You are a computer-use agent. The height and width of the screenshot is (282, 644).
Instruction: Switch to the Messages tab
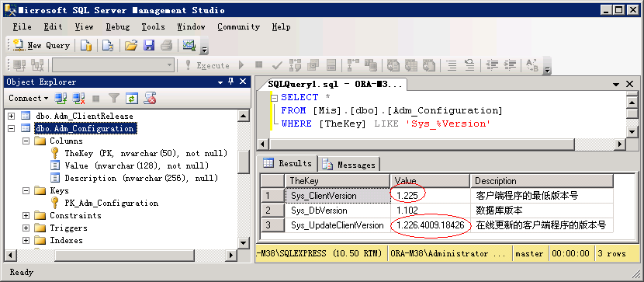click(x=349, y=165)
